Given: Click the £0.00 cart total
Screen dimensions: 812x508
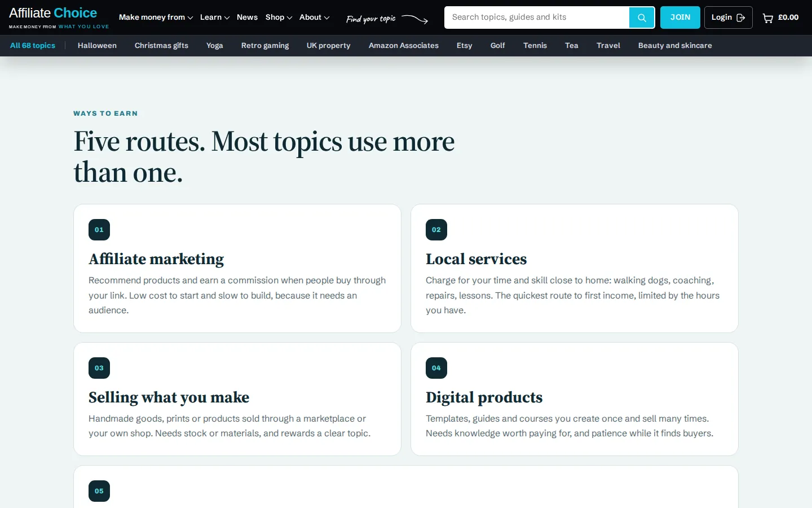Looking at the screenshot, I should coord(788,17).
